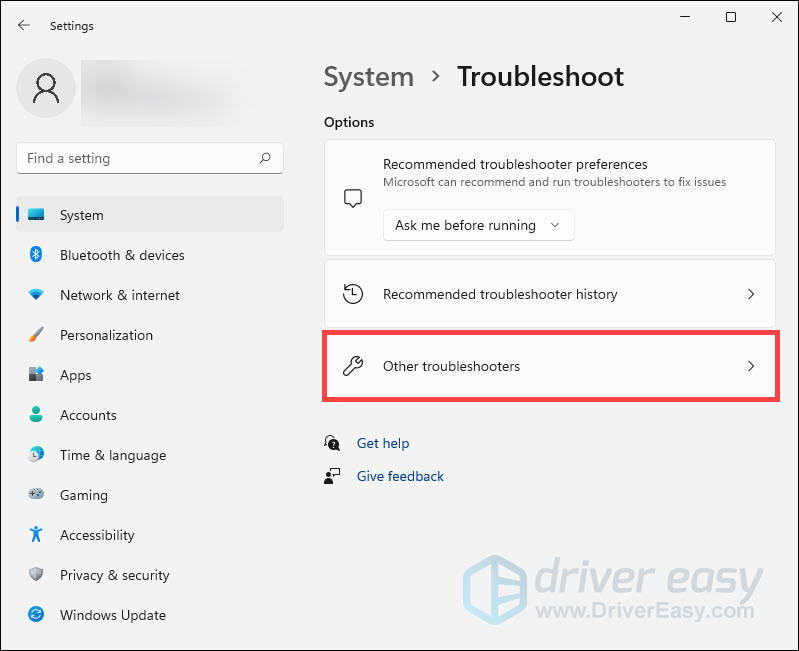The width and height of the screenshot is (799, 651).
Task: Select the Network & internet wifi icon
Action: 36,295
